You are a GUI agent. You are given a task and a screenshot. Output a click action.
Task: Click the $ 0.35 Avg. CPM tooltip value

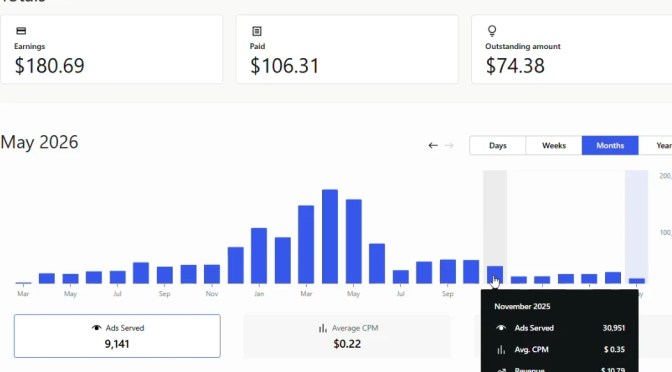point(614,349)
